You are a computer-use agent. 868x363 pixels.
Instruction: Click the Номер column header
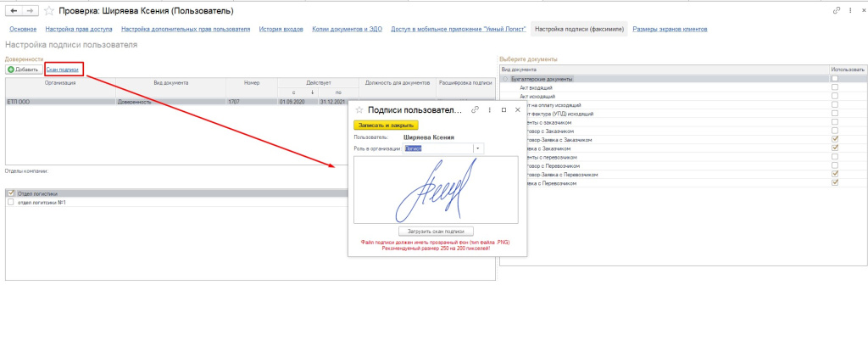pyautogui.click(x=251, y=82)
